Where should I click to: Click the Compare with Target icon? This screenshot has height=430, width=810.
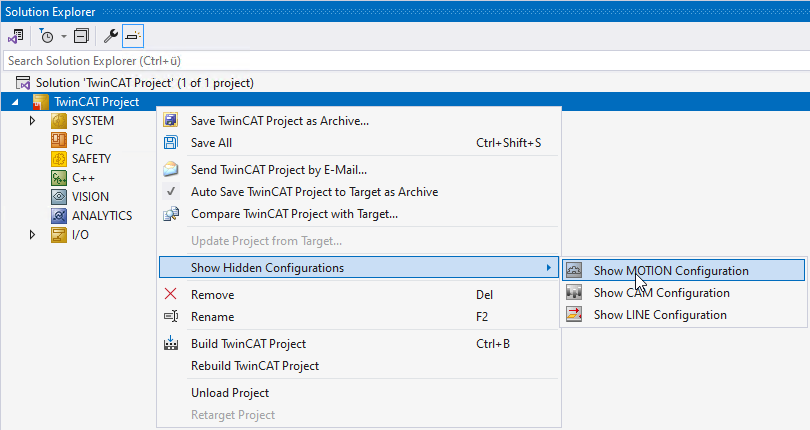171,213
